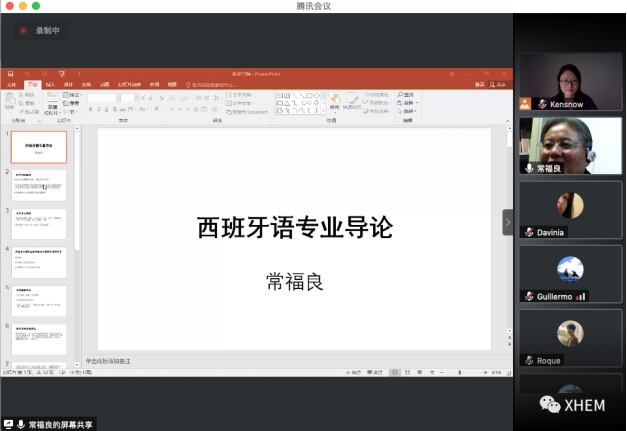Select Roque's participant avatar
Image resolution: width=627 pixels, height=431 pixels.
tap(570, 333)
